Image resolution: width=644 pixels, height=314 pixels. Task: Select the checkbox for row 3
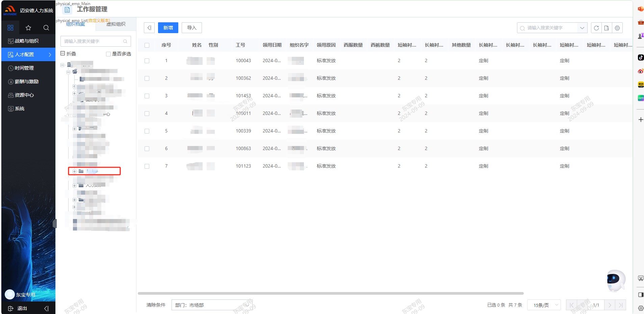[x=147, y=96]
